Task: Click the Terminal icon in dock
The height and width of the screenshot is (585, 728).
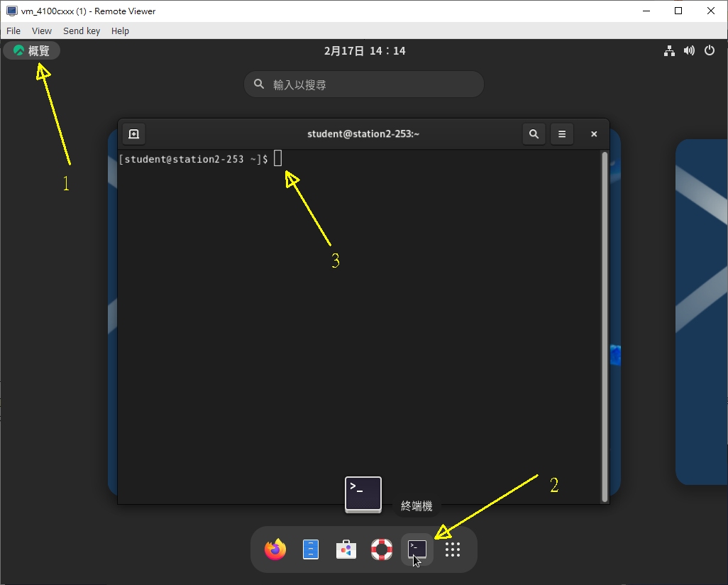Action: (x=417, y=550)
